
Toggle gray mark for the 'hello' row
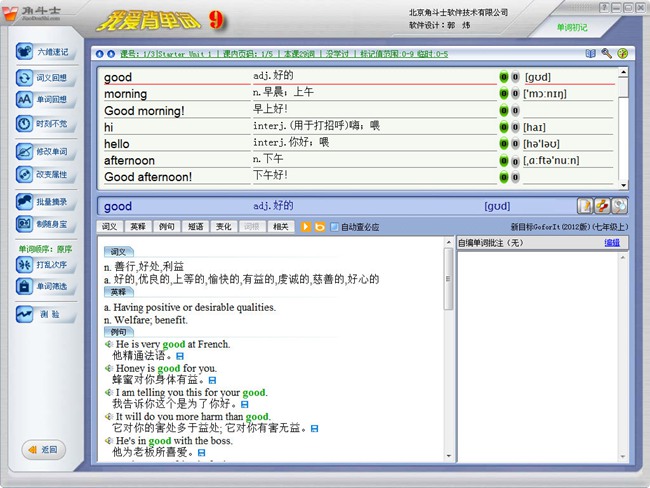(x=514, y=144)
